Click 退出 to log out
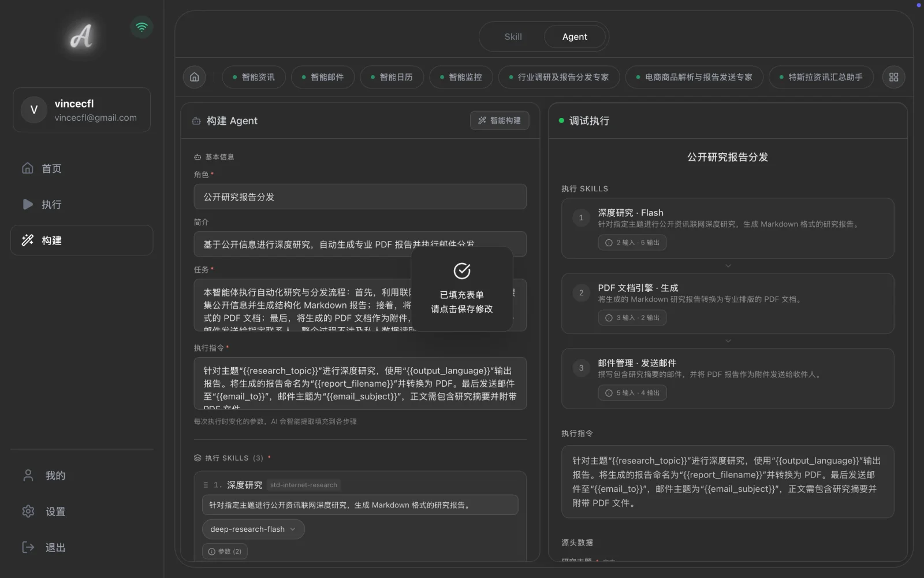Viewport: 924px width, 578px height. (x=81, y=547)
